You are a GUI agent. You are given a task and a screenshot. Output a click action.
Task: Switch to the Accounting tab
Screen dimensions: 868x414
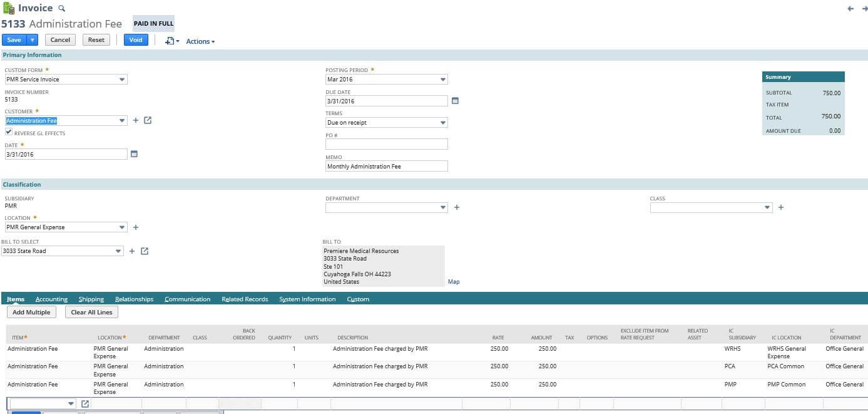(51, 299)
